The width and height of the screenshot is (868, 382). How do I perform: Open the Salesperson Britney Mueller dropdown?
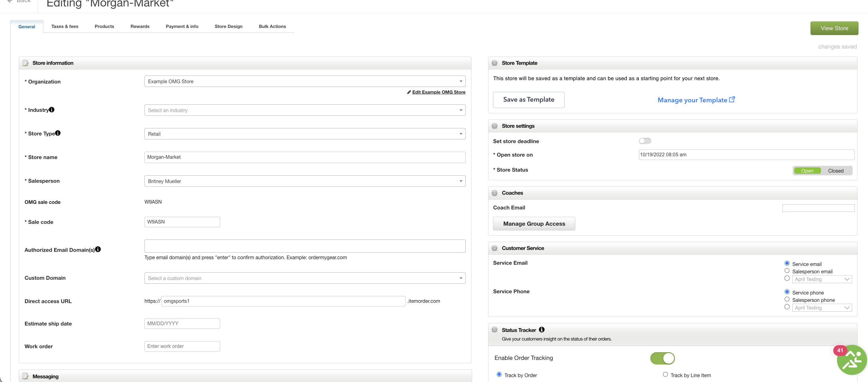305,181
